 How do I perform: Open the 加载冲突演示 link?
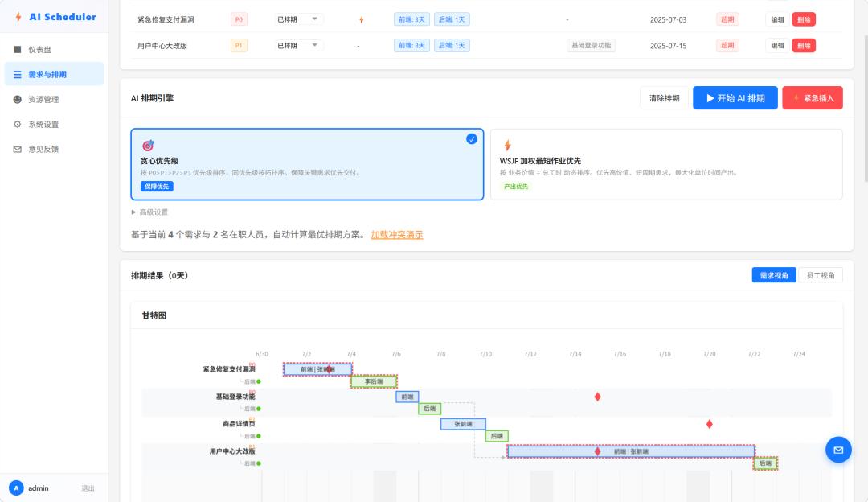(397, 235)
